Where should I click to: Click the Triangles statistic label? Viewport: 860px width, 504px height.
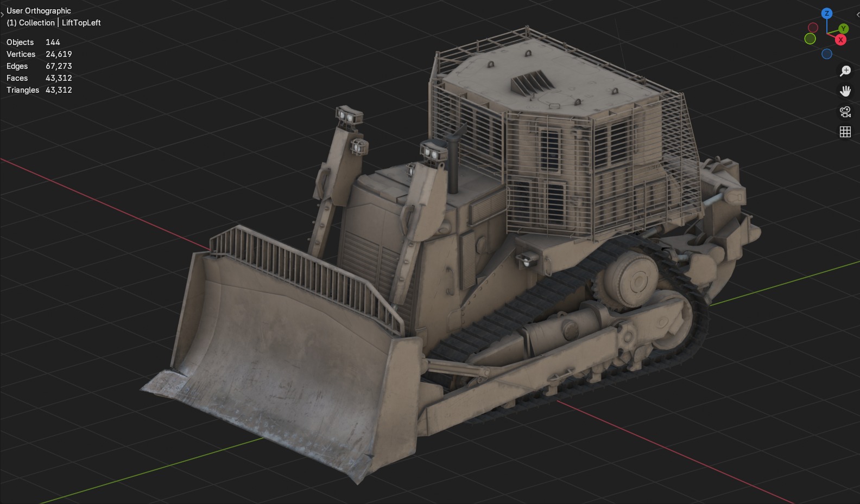23,90
